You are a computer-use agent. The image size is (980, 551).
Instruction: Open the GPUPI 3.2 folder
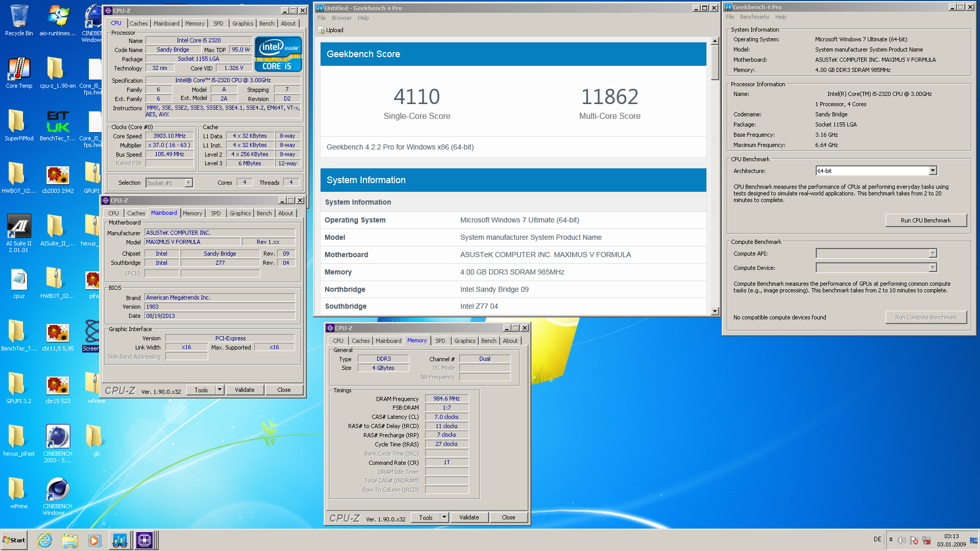coord(19,388)
